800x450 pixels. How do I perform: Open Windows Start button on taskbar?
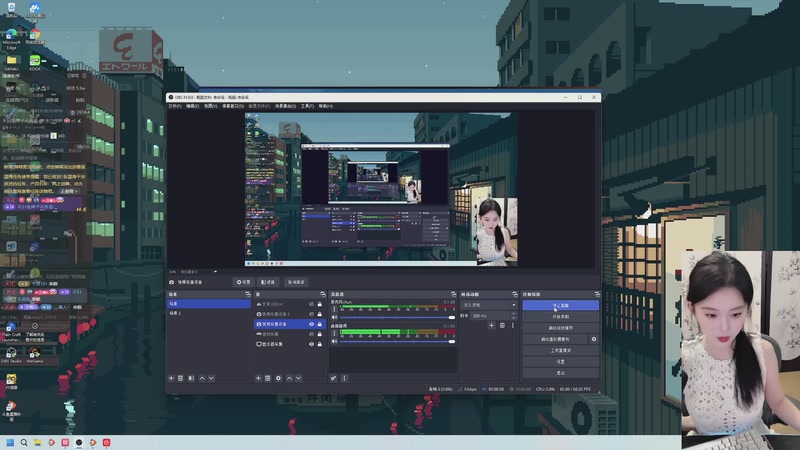(10, 442)
